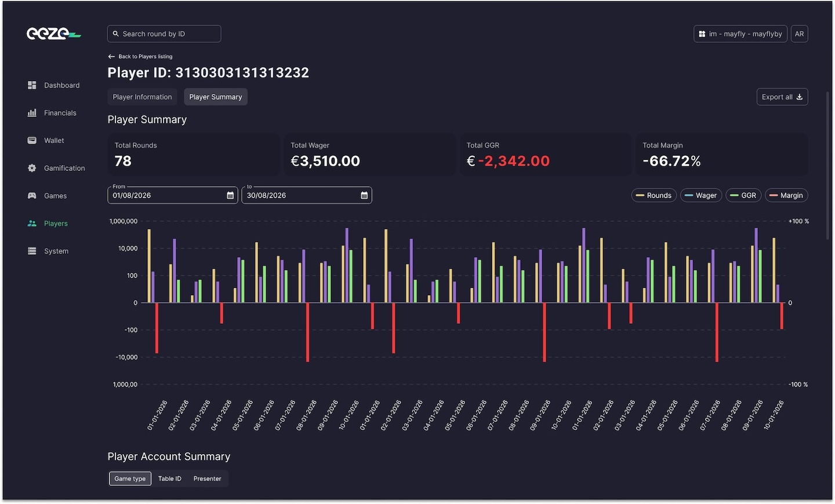Toggle the Rounds series in the legend
This screenshot has width=835, height=504.
(x=654, y=195)
